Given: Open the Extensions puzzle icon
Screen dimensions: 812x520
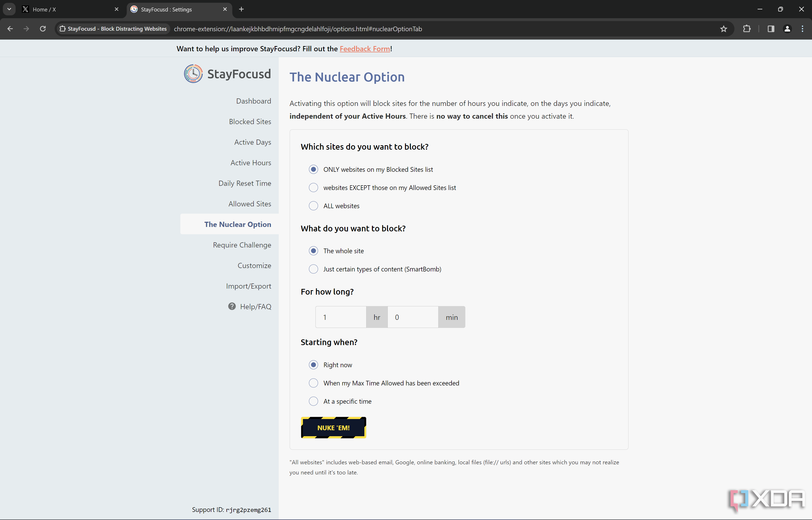Looking at the screenshot, I should (747, 29).
